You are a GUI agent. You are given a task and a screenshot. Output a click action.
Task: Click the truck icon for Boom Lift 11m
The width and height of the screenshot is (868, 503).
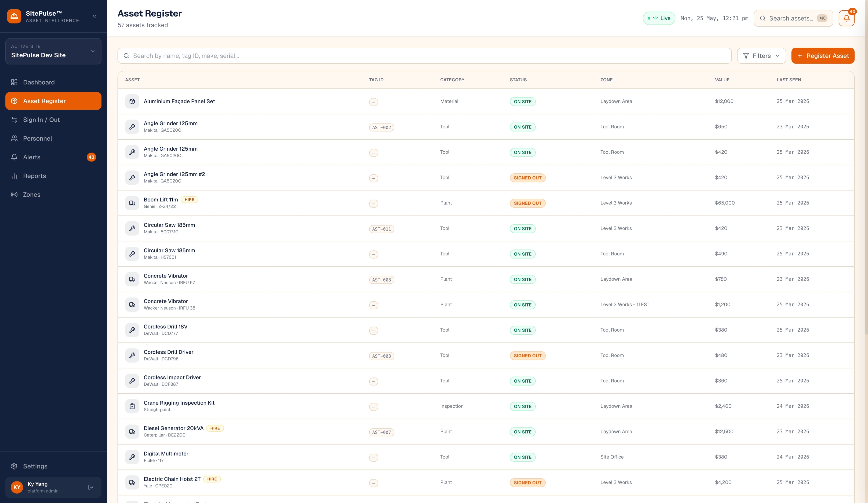(x=132, y=203)
